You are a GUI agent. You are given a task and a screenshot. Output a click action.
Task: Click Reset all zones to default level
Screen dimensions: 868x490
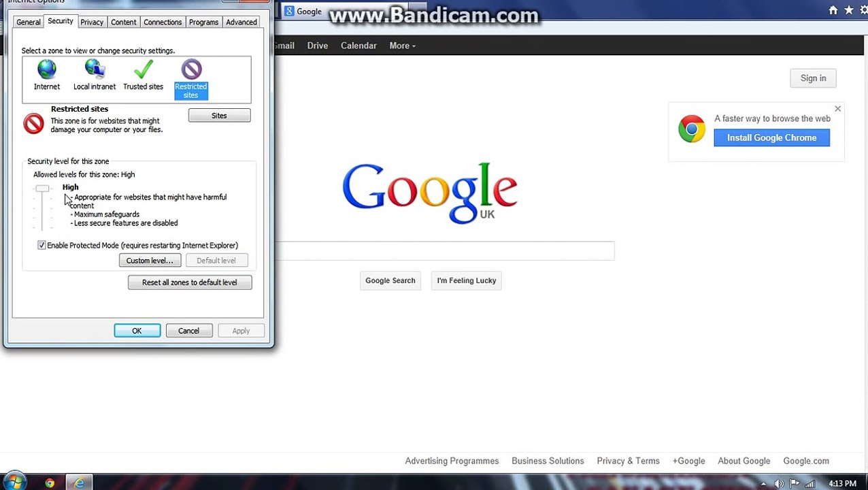(x=190, y=282)
